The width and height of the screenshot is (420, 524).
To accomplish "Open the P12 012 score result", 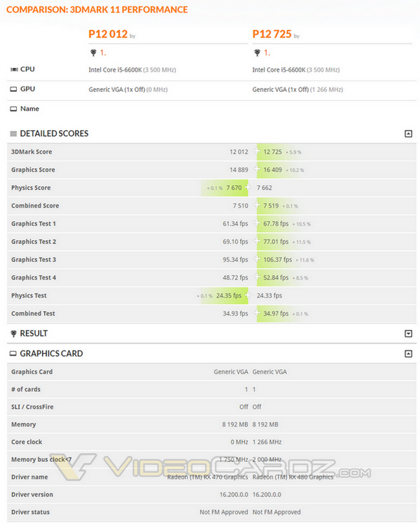I will (x=108, y=35).
